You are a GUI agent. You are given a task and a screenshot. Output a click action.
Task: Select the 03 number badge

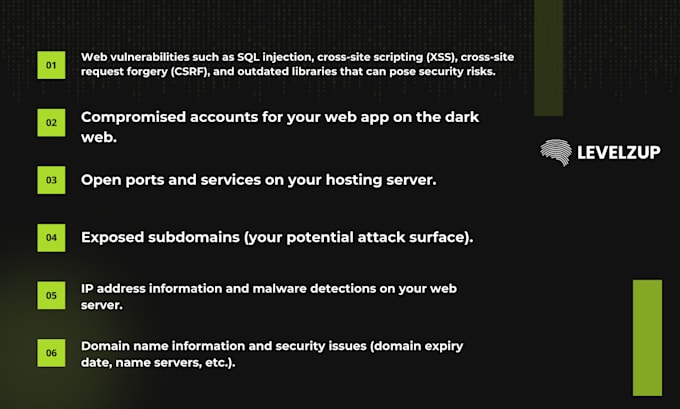point(51,180)
